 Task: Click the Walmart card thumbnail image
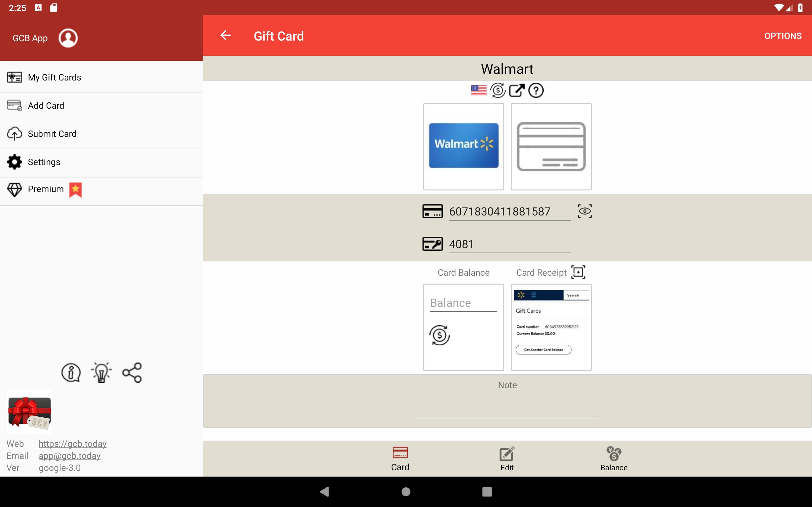463,146
